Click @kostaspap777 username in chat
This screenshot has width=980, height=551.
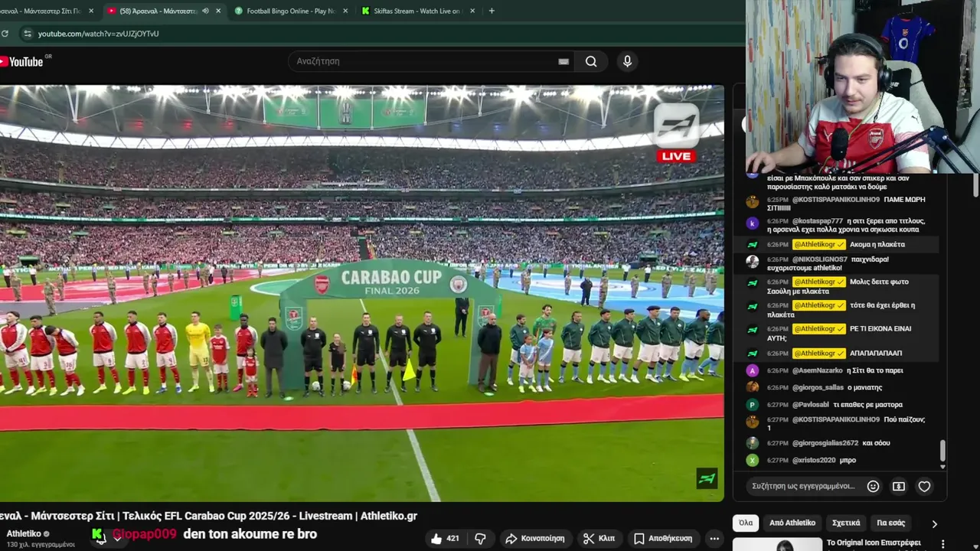pos(817,221)
